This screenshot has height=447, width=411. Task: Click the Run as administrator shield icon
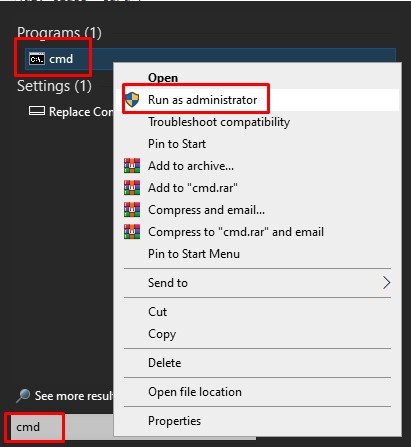tap(132, 100)
